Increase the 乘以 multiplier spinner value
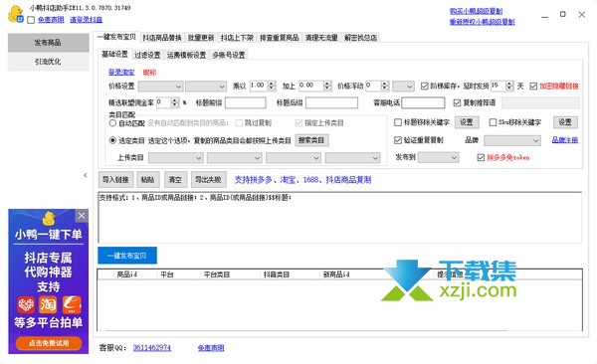Image resolution: width=597 pixels, height=364 pixels. coord(272,84)
